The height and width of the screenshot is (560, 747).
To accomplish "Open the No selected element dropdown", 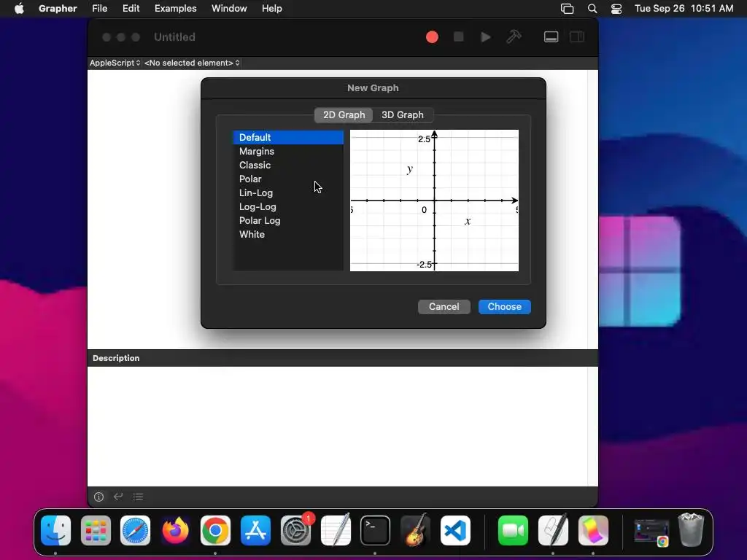I will pos(192,63).
